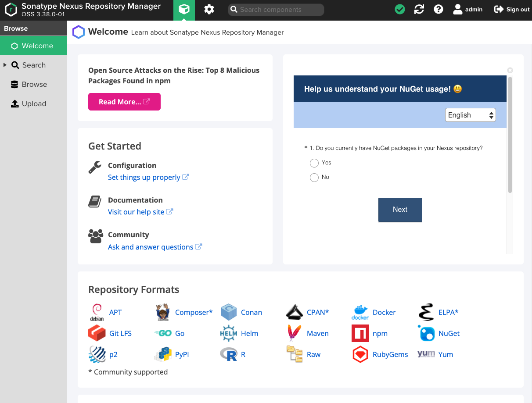Click the npm logo icon
This screenshot has height=403, width=532.
(360, 333)
